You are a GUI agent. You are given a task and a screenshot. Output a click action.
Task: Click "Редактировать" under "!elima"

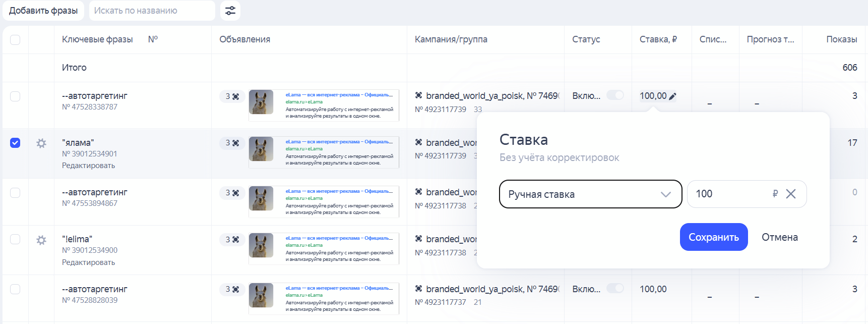88,262
